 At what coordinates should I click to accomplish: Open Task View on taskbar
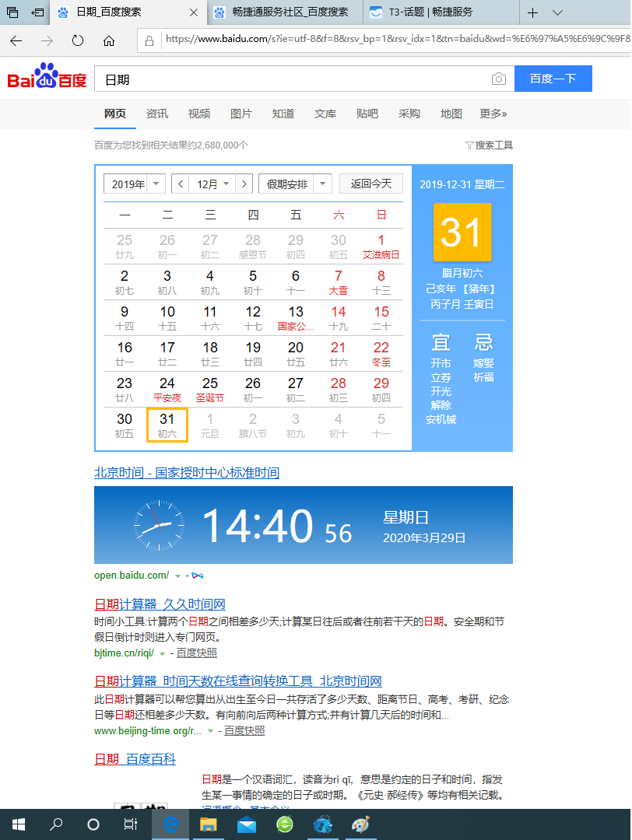tap(130, 824)
